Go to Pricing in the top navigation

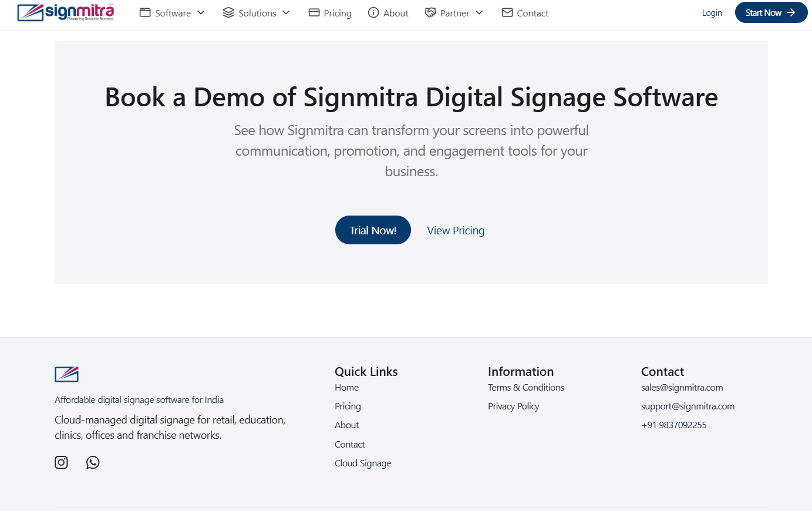[338, 13]
